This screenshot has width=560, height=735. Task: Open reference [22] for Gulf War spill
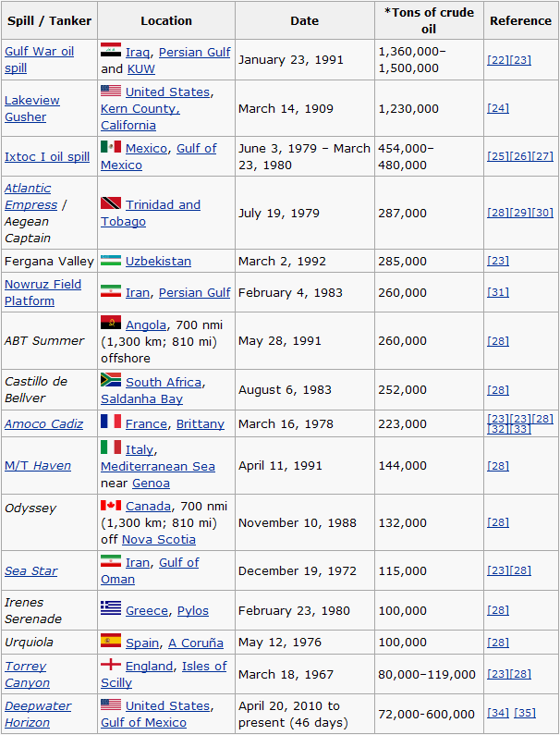498,60
